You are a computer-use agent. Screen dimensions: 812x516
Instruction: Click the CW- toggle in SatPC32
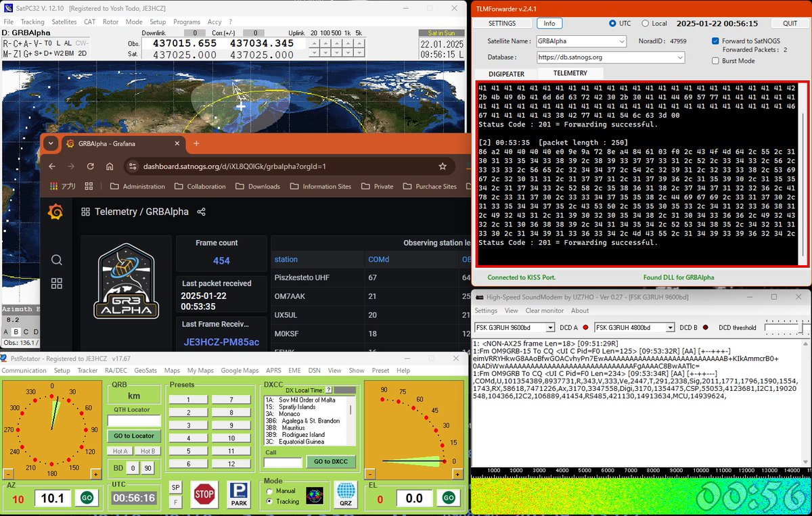[82, 43]
